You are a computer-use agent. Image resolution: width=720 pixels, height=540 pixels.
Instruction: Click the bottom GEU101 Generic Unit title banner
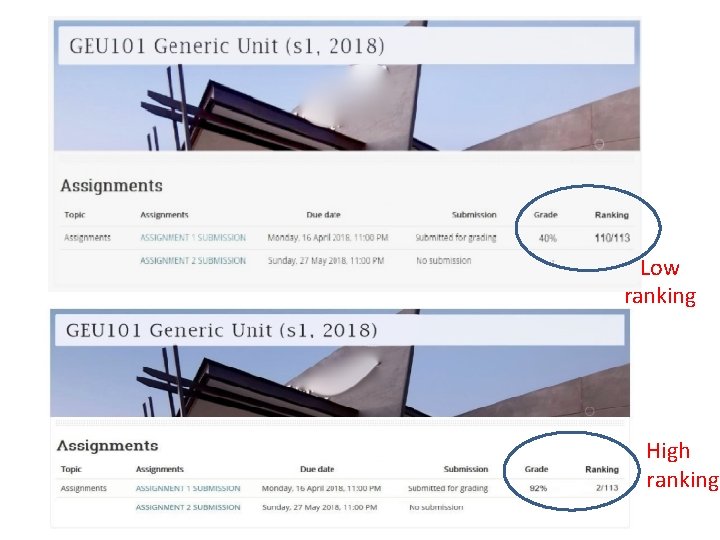tap(340, 330)
